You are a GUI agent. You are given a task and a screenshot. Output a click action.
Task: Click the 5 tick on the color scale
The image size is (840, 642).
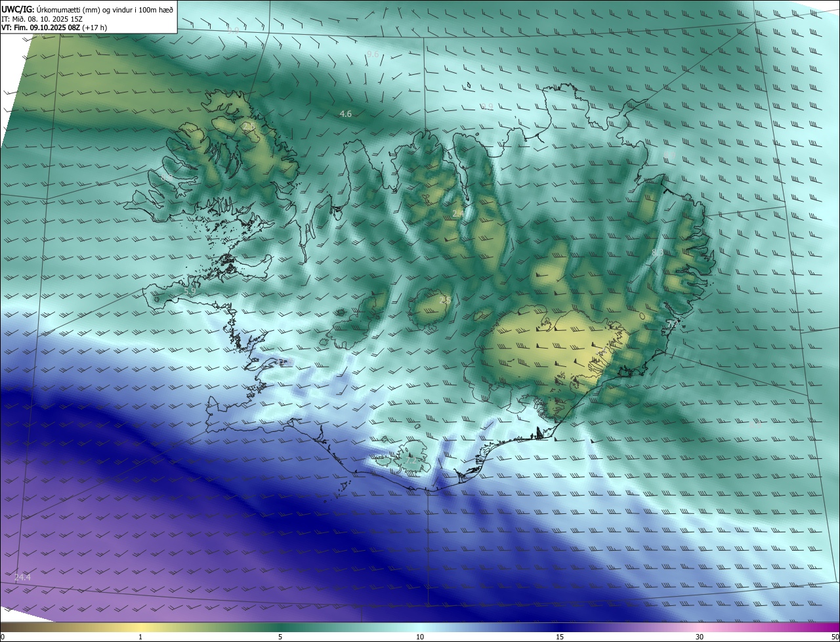(x=280, y=637)
